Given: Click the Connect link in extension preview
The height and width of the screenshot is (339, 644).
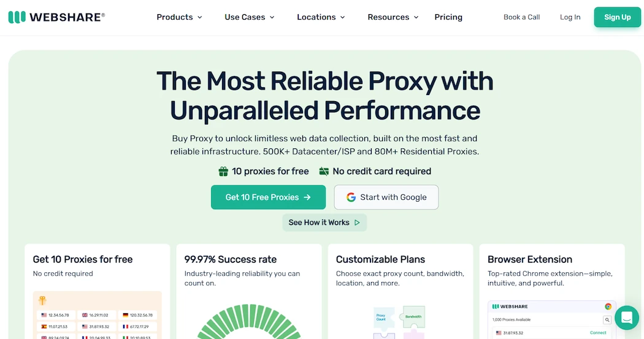Looking at the screenshot, I should (598, 333).
